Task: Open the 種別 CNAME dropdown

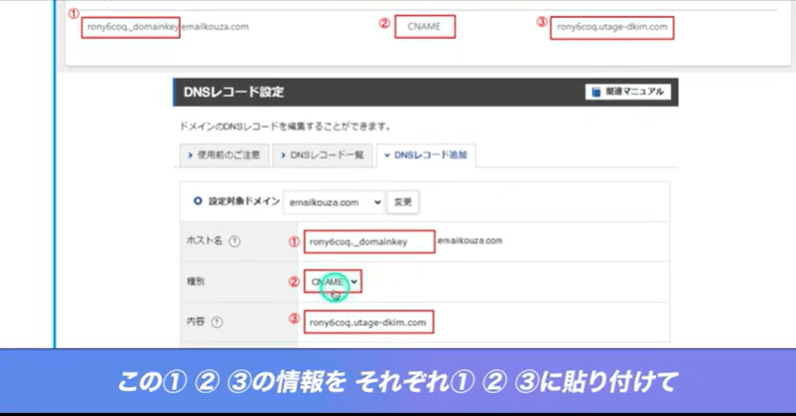Action: point(333,283)
